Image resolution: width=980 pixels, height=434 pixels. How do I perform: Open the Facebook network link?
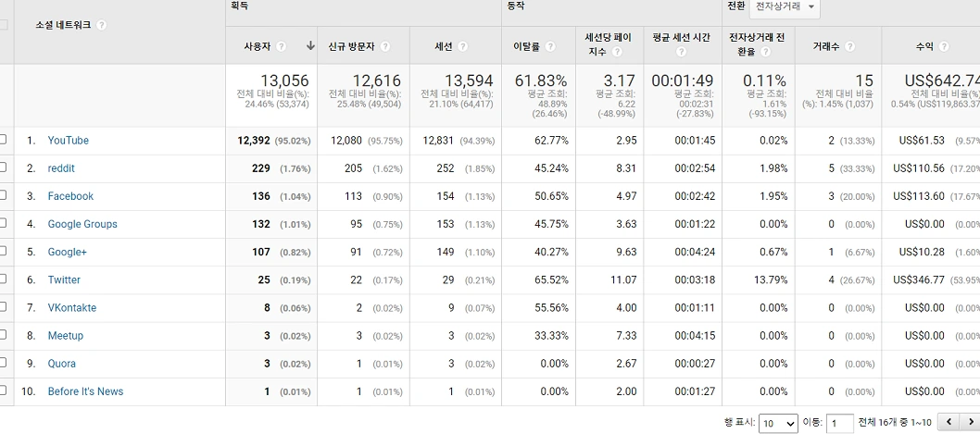[x=70, y=196]
